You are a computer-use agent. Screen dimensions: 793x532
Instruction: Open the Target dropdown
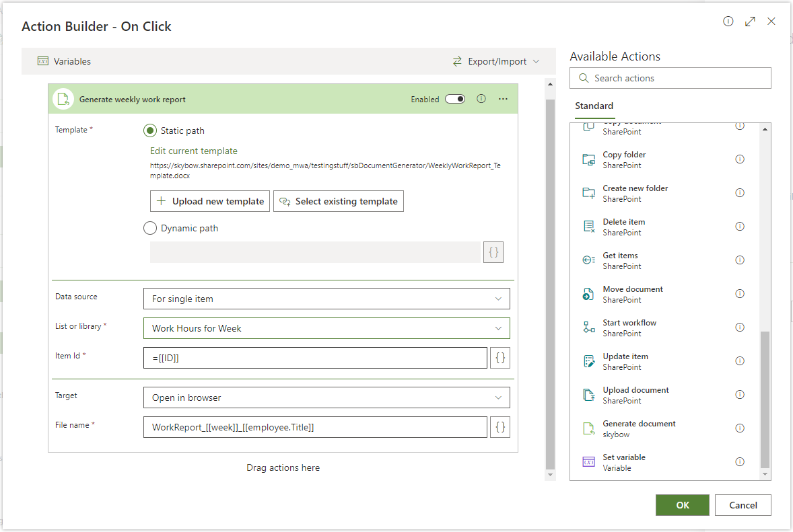[x=326, y=397]
